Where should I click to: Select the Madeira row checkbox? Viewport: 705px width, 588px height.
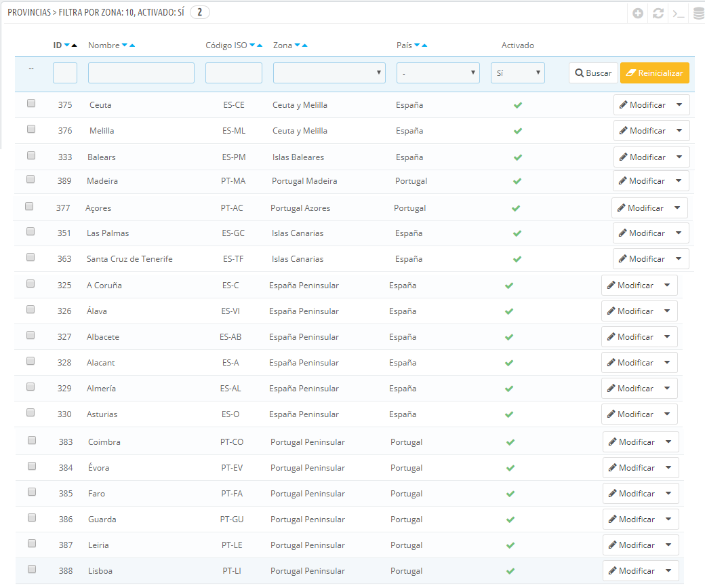tap(31, 180)
